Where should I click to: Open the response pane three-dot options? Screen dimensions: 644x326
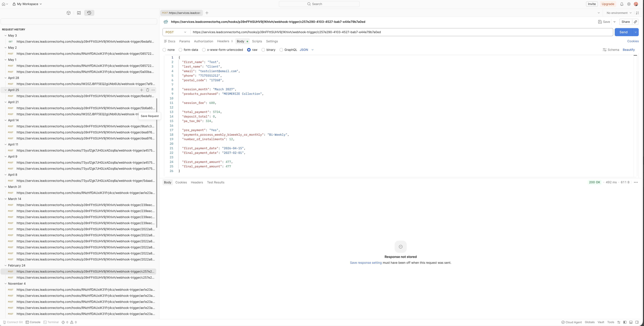point(636,183)
